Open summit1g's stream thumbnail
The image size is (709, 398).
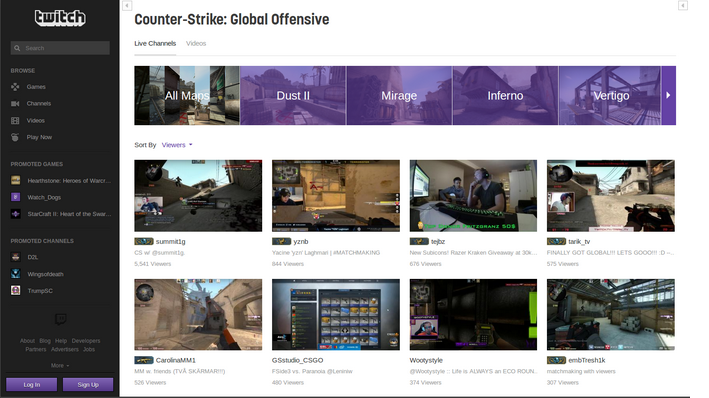pos(198,195)
